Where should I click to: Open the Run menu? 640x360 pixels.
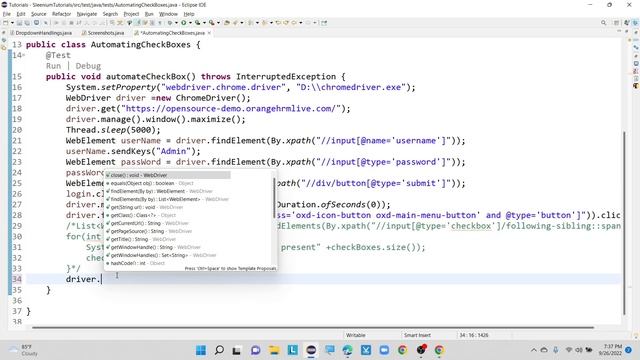[149, 14]
